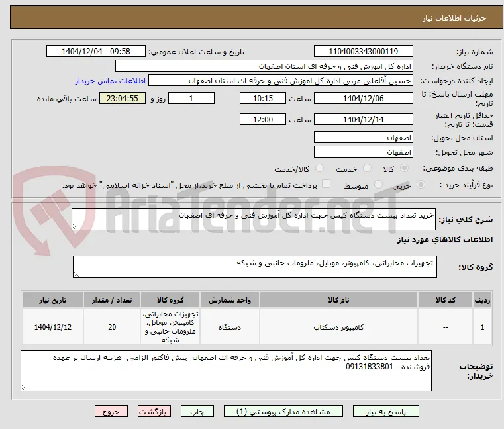Viewport: 504px width, 429px height.
Task: Click the deadline time field 10:15
Action: point(263,99)
